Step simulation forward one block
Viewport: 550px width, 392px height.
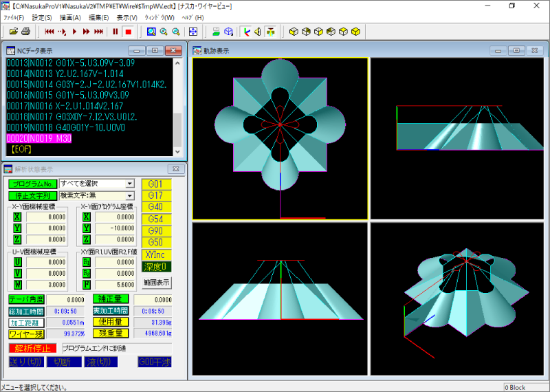(x=62, y=32)
